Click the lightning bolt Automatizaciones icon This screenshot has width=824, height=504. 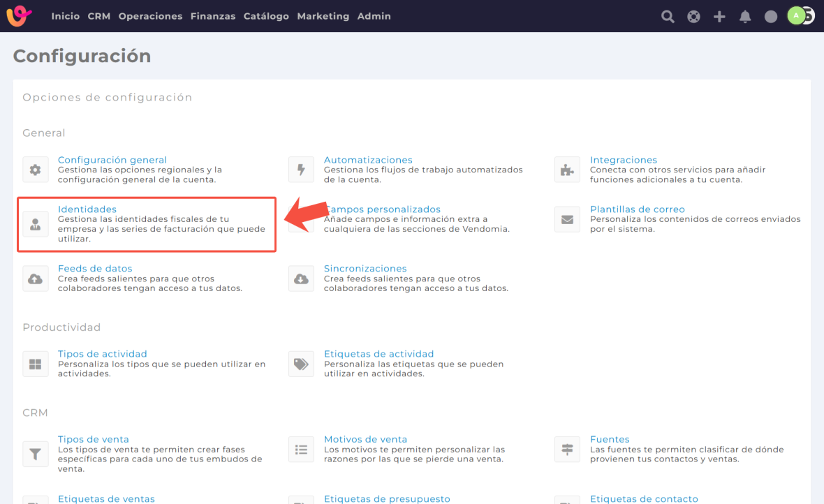[302, 170]
